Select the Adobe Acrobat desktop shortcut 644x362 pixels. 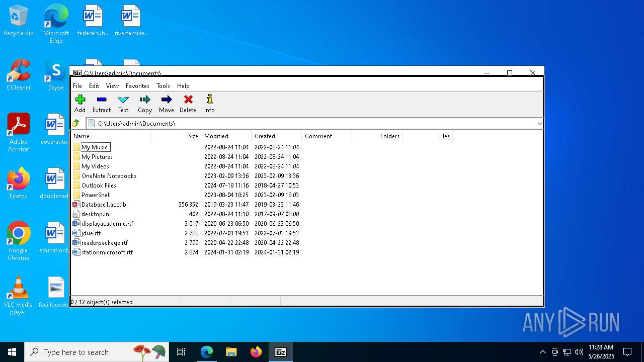coord(19,132)
